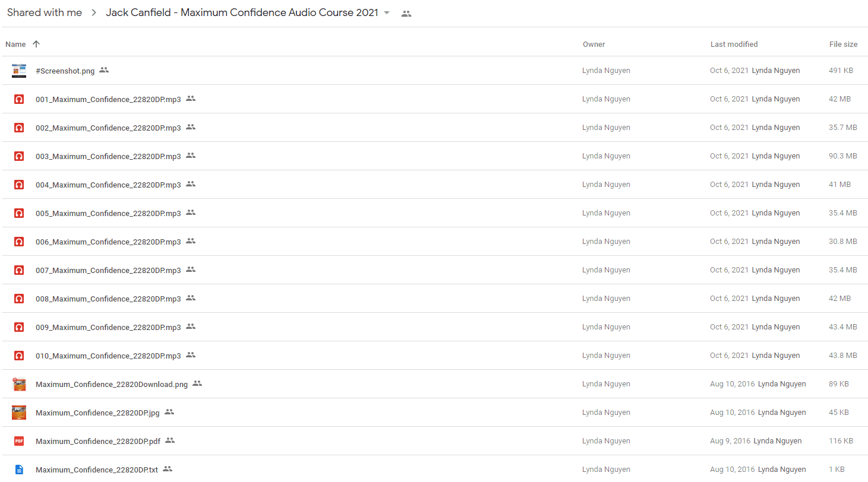Click the audio icon of 007_Maximum_Confidence_22820DP.mp3

(19, 270)
